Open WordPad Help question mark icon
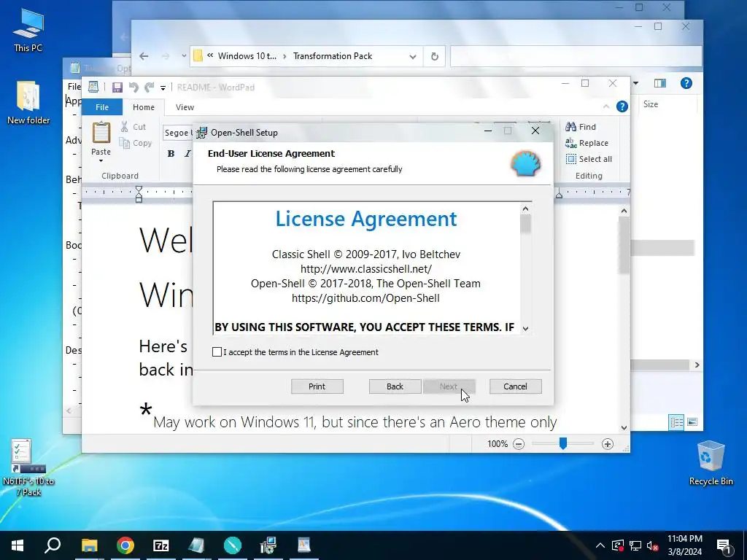Image resolution: width=747 pixels, height=560 pixels. click(622, 106)
